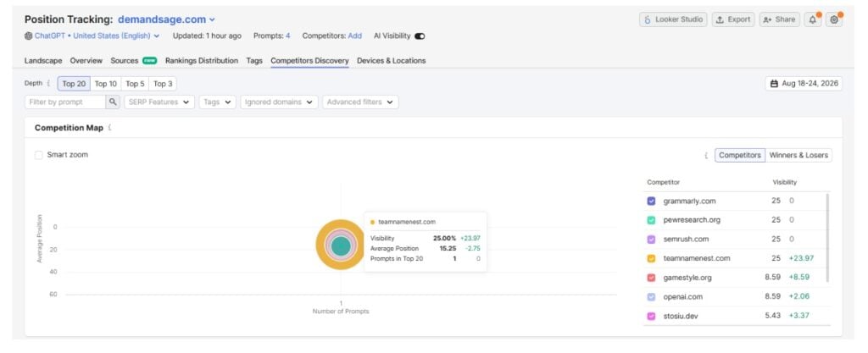This screenshot has height=353, width=868.
Task: Switch to Rankings Distribution tab
Action: pos(202,61)
